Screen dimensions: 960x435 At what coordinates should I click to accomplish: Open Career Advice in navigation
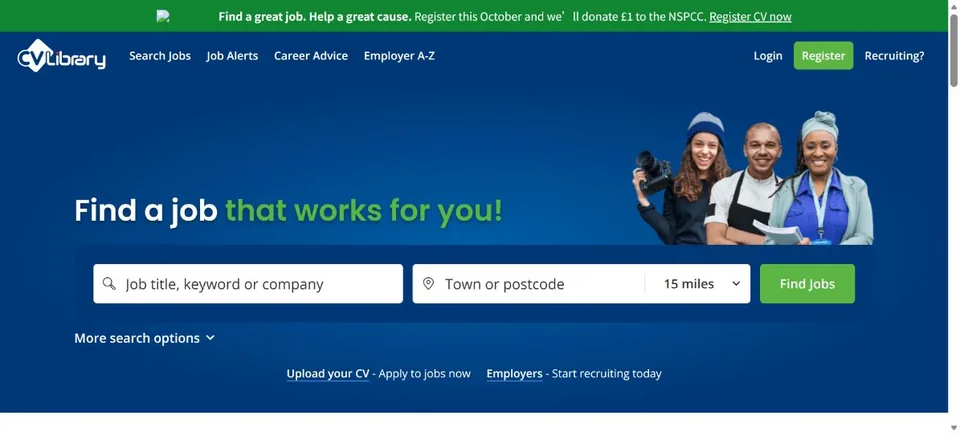(x=311, y=56)
